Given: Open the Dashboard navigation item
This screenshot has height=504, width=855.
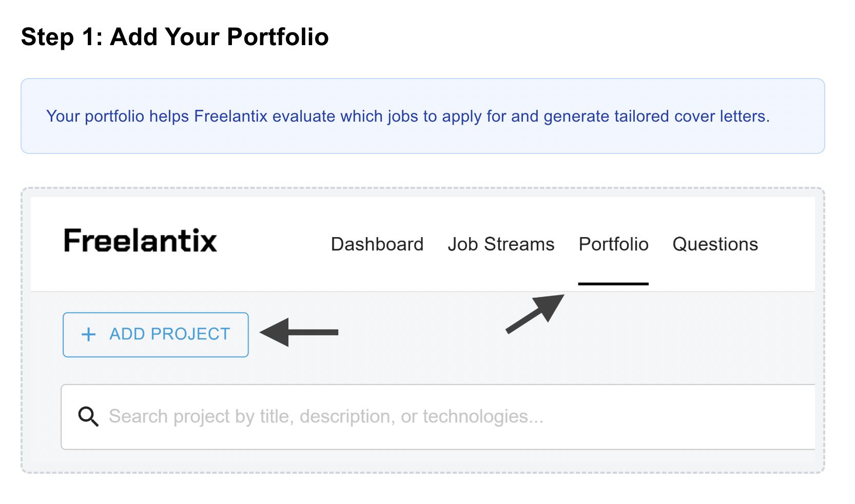Looking at the screenshot, I should [x=377, y=244].
